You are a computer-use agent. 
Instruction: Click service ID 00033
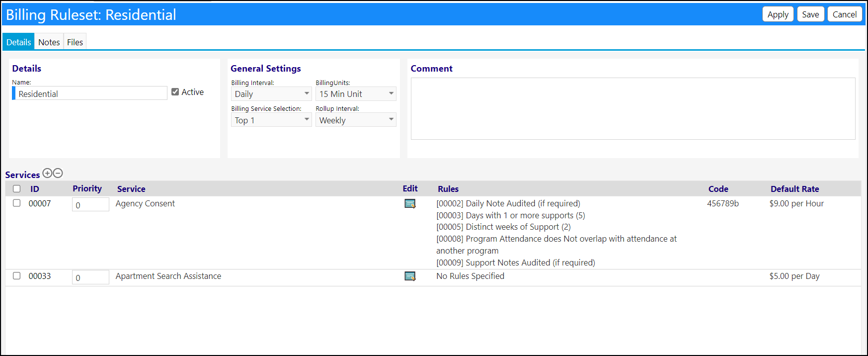pos(40,276)
